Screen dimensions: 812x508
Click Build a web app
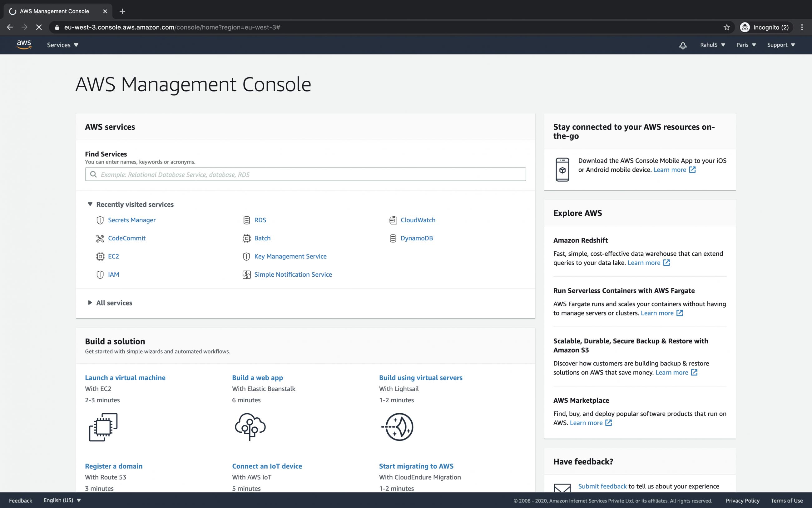(257, 378)
